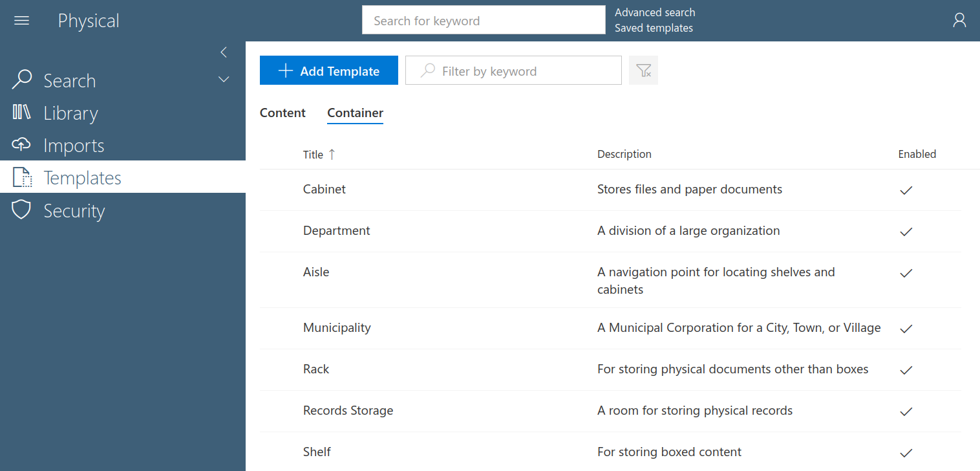Toggle the Enabled mark for Department
This screenshot has width=980, height=471.
(x=906, y=232)
